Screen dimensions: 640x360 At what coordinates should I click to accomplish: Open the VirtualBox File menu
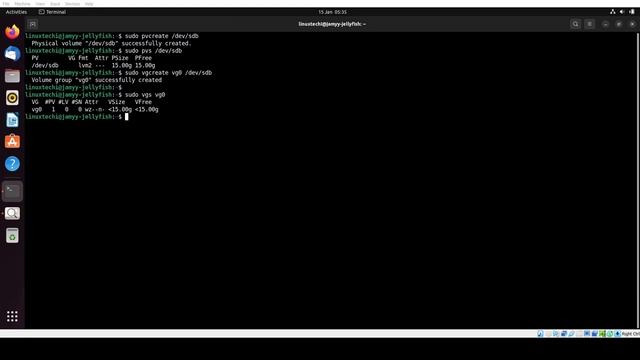coord(6,4)
